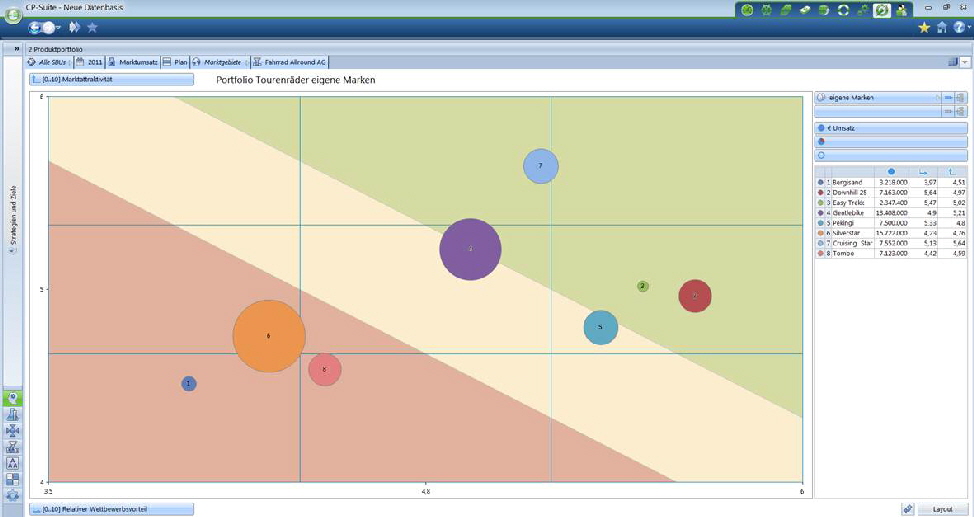This screenshot has width=974, height=517.
Task: Click the blue star bookmark icon top-left
Action: pyautogui.click(x=93, y=27)
